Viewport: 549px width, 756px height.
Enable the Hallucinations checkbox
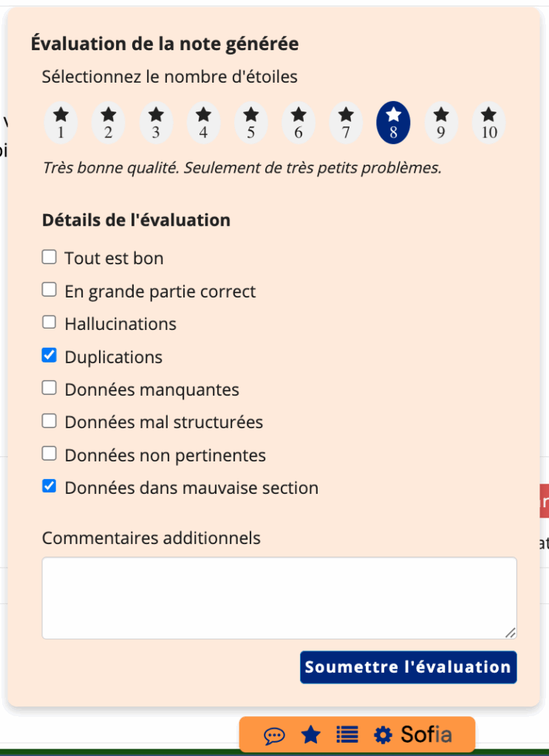[50, 322]
